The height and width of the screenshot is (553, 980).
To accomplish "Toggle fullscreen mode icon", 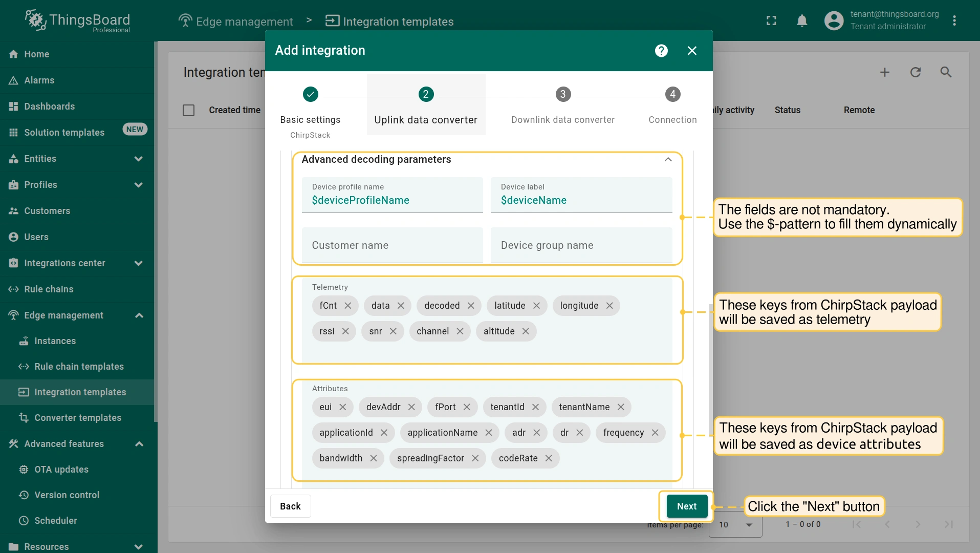I will (x=771, y=20).
